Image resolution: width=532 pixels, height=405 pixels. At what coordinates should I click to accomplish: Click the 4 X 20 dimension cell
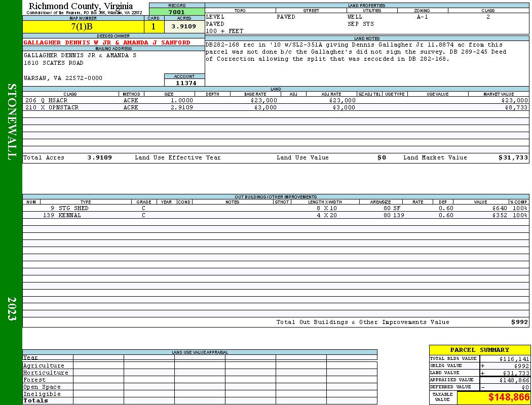[327, 215]
